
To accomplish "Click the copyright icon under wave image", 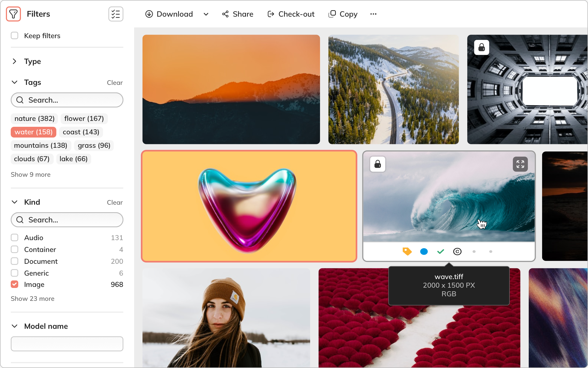I will [457, 251].
